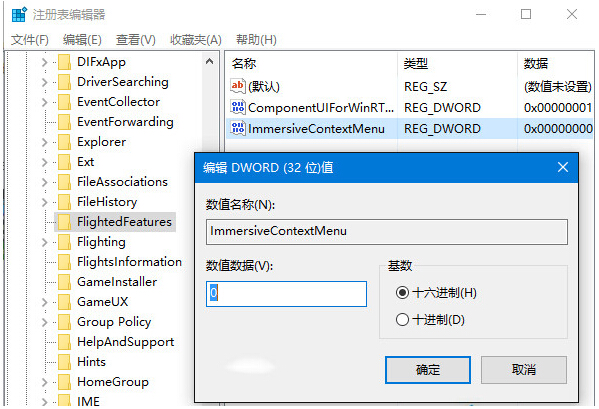The width and height of the screenshot is (599, 409).
Task: Expand the FileAssociations tree node
Action: pyautogui.click(x=44, y=182)
